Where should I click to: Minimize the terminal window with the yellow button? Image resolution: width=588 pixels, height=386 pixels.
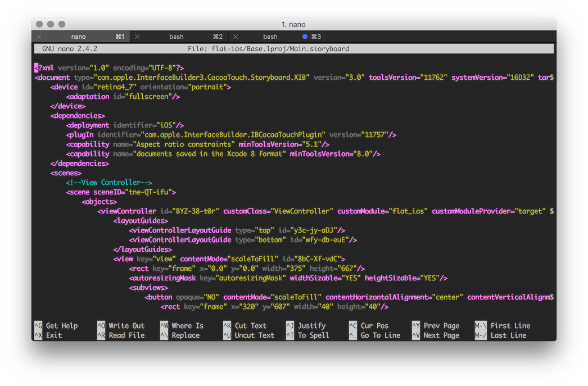[51, 24]
